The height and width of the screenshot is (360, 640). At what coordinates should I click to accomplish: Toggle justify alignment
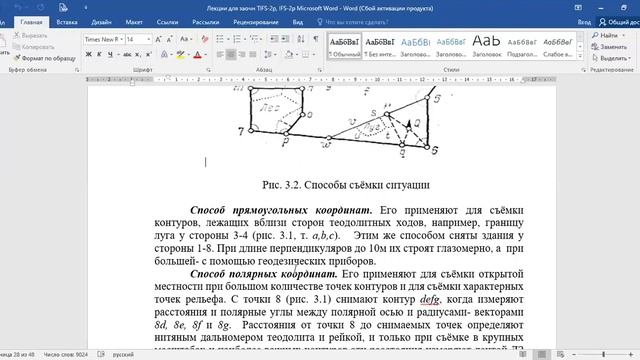pos(253,54)
